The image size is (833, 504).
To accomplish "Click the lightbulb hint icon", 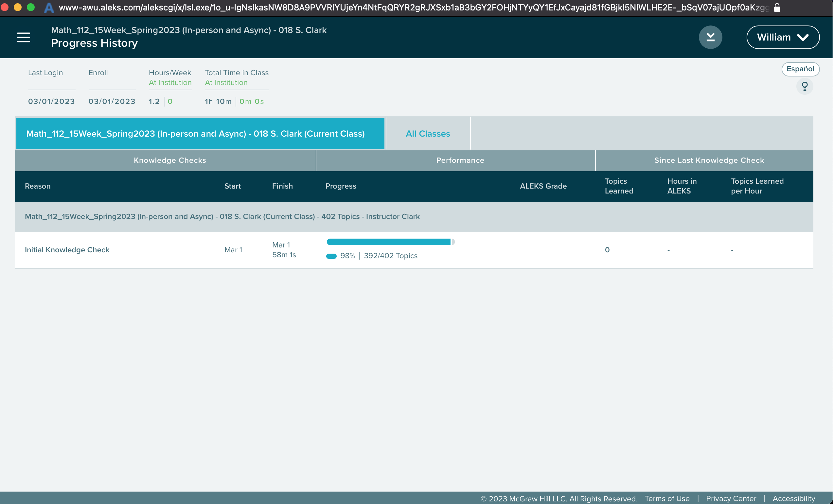I will (805, 87).
